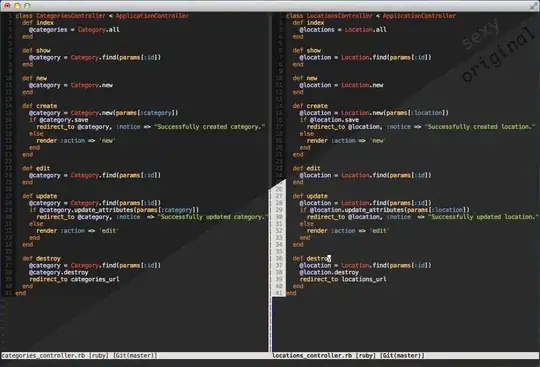
Task: Click the '@location.destroy' line
Action: coord(329,272)
